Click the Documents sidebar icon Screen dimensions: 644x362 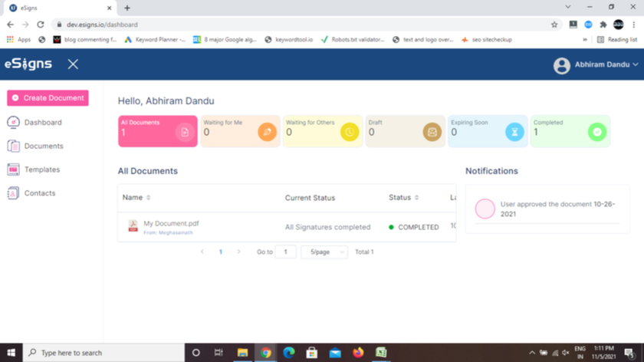coord(13,146)
